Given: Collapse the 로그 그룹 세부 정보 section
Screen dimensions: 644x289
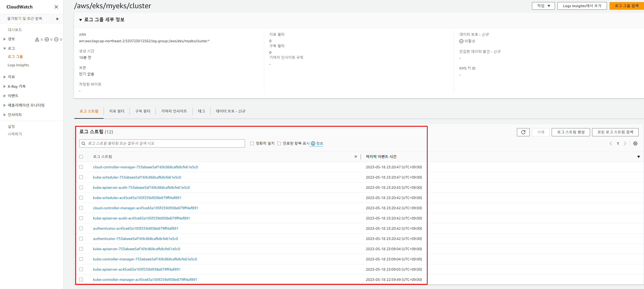Looking at the screenshot, I should coord(81,20).
